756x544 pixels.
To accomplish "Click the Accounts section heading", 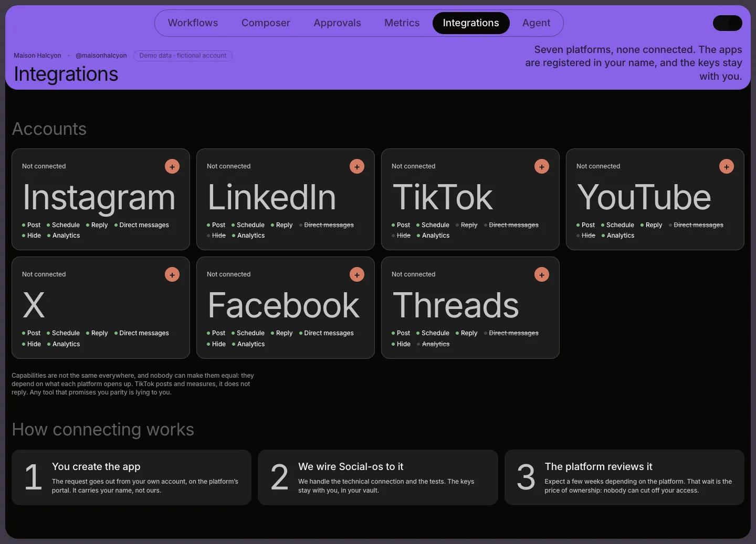I will [x=49, y=129].
